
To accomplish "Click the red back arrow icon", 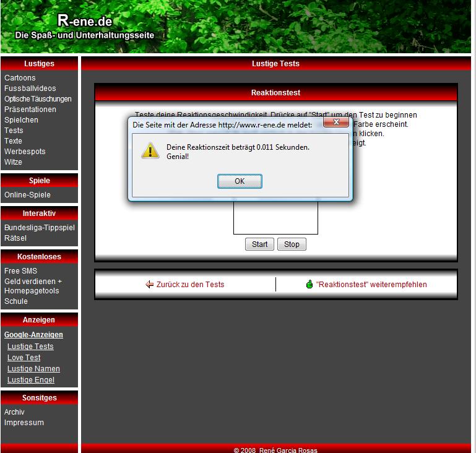I will pyautogui.click(x=149, y=285).
